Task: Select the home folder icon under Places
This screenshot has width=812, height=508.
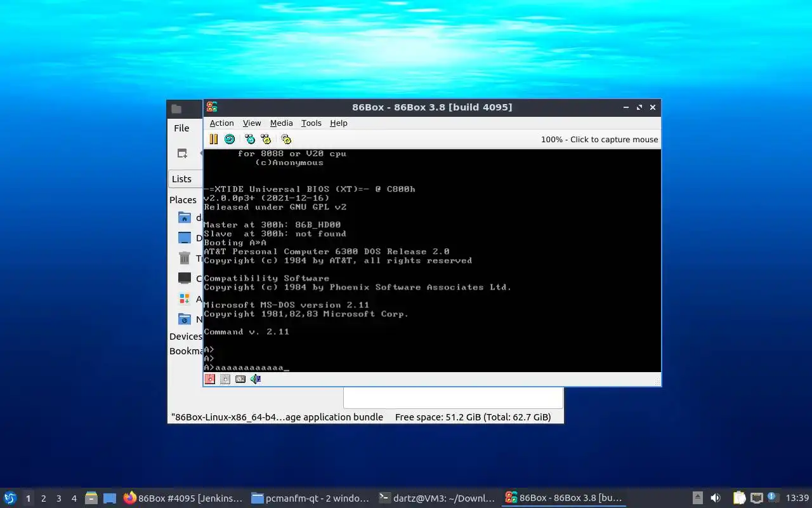Action: click(x=185, y=218)
